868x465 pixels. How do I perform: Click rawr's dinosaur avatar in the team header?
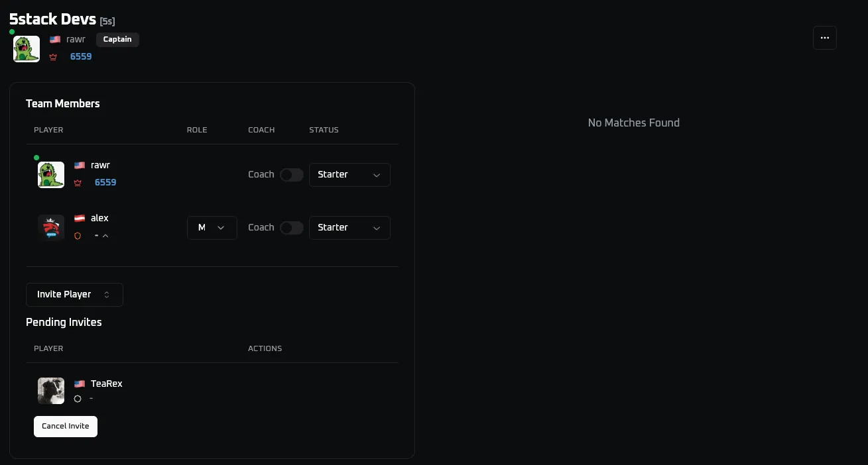[x=27, y=49]
